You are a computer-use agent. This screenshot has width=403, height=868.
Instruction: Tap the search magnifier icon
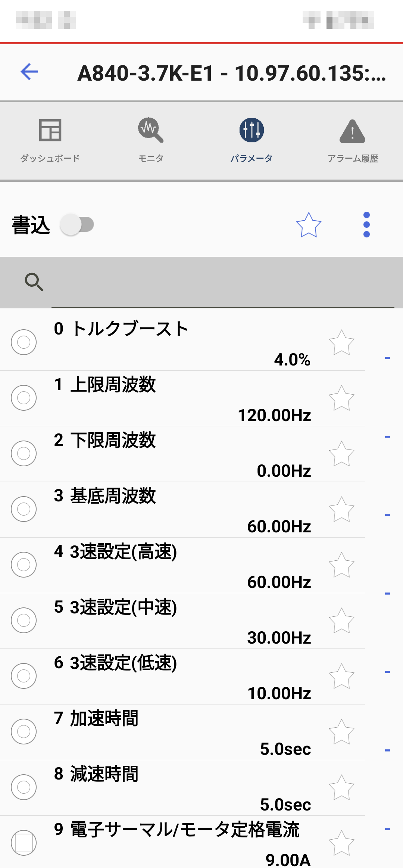point(34,282)
